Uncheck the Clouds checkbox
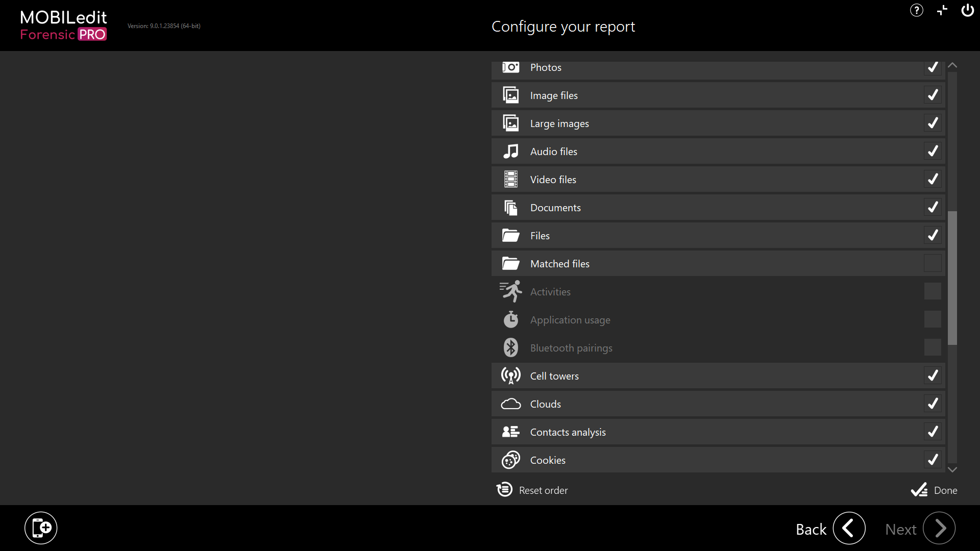This screenshot has height=551, width=980. point(933,404)
